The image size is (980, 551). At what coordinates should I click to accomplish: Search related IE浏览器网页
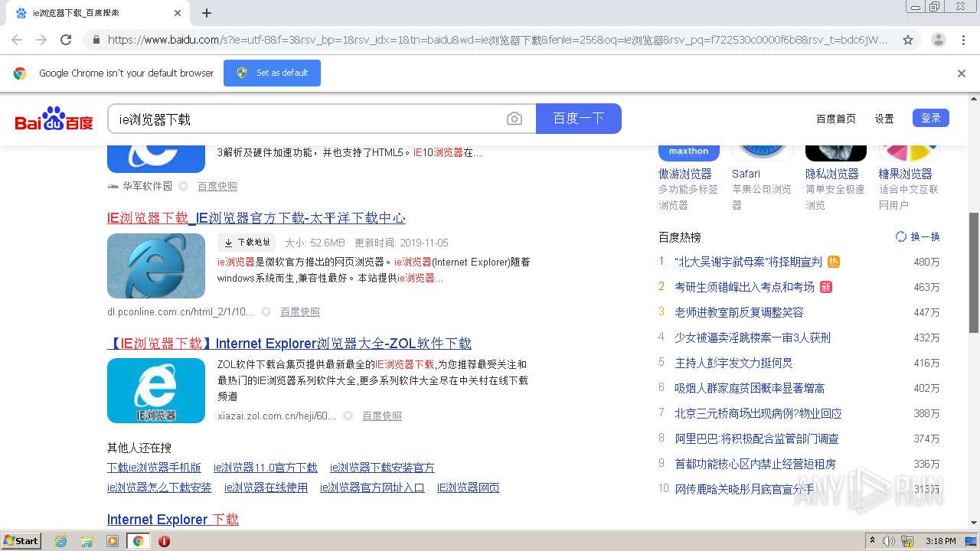469,487
